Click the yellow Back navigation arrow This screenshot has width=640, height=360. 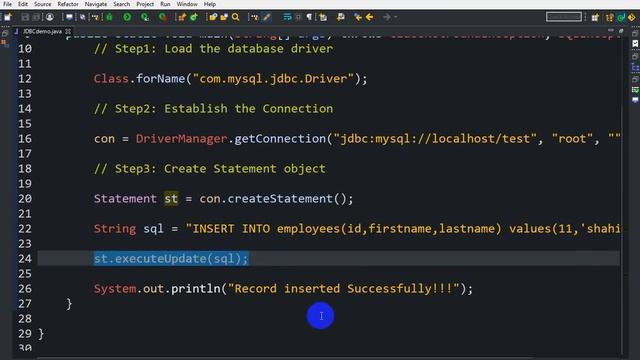tap(370, 17)
